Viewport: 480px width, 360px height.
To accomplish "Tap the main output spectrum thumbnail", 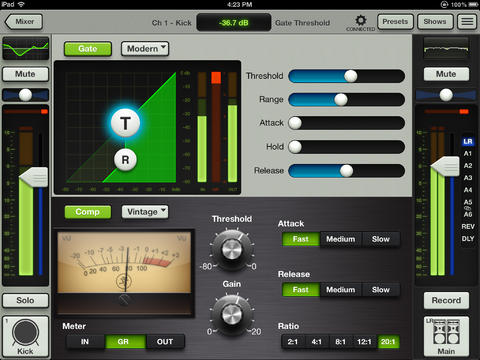I will pyautogui.click(x=446, y=49).
